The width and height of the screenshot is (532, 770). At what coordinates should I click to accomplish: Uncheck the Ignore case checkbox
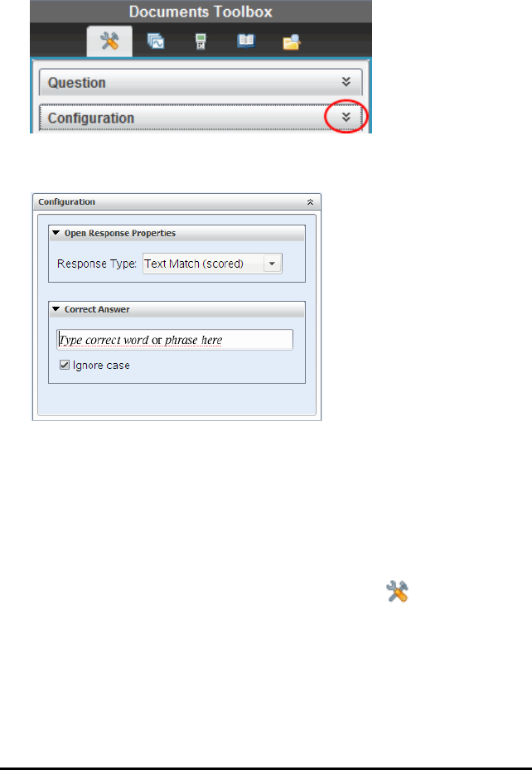[x=65, y=365]
